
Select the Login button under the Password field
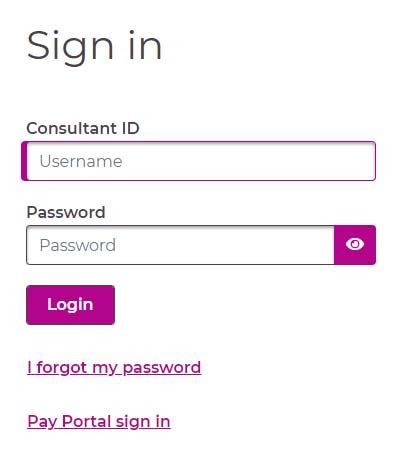click(x=70, y=305)
